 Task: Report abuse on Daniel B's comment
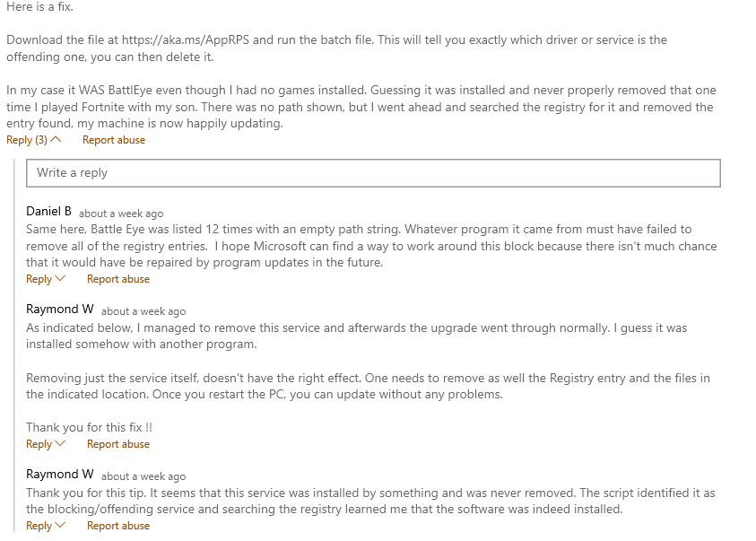118,279
